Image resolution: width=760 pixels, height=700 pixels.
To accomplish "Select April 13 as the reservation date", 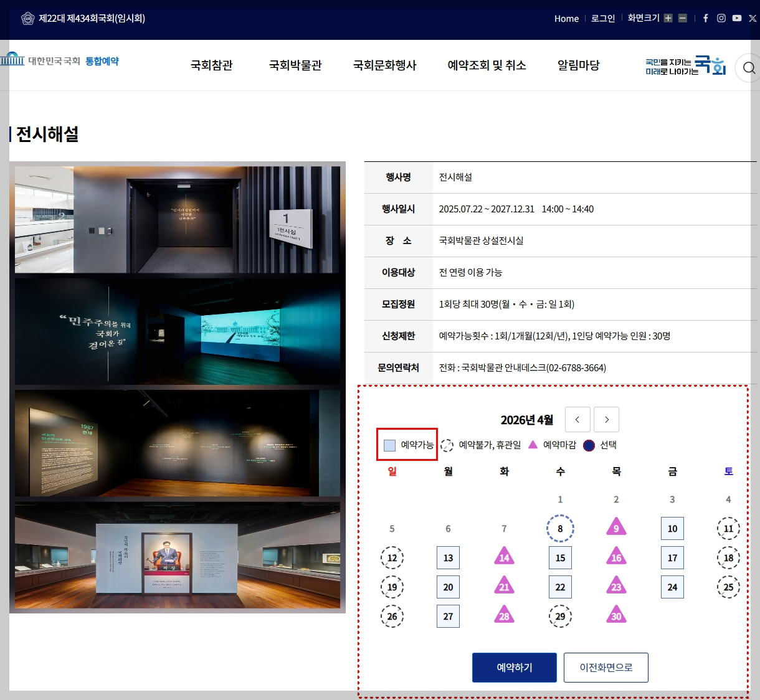I will tap(448, 557).
